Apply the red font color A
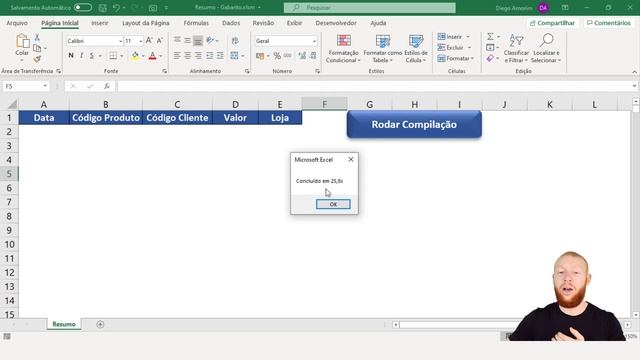 pos(153,56)
